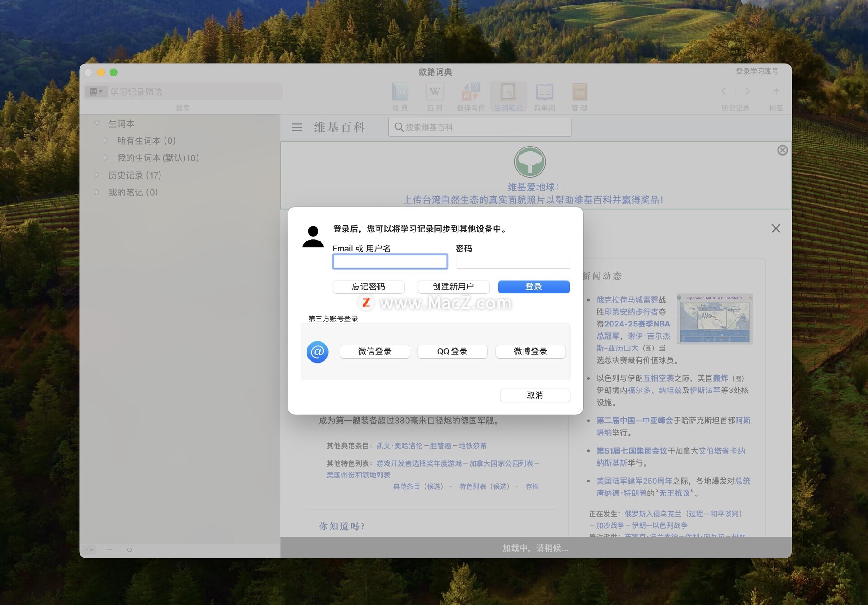Focus the 密码 password field
The width and height of the screenshot is (868, 605).
click(513, 261)
